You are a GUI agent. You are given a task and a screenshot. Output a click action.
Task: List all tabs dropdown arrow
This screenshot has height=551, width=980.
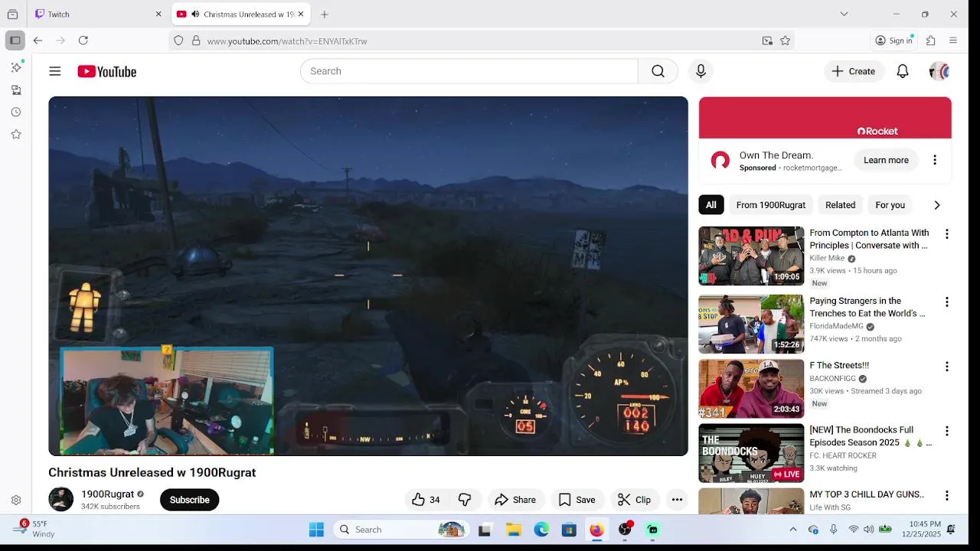tap(844, 14)
